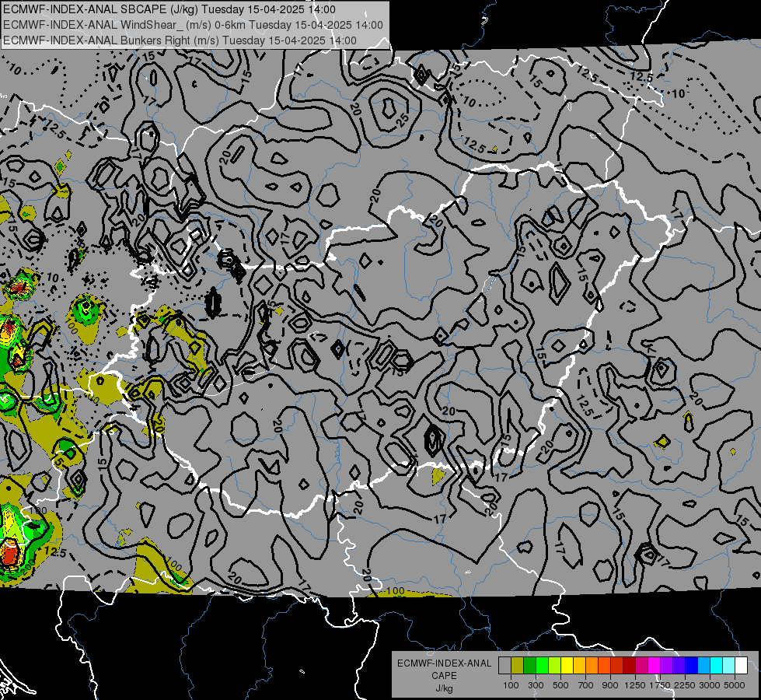Pick the dark red legend swatch before 1250
Image resolution: width=761 pixels, height=700 pixels.
630,665
